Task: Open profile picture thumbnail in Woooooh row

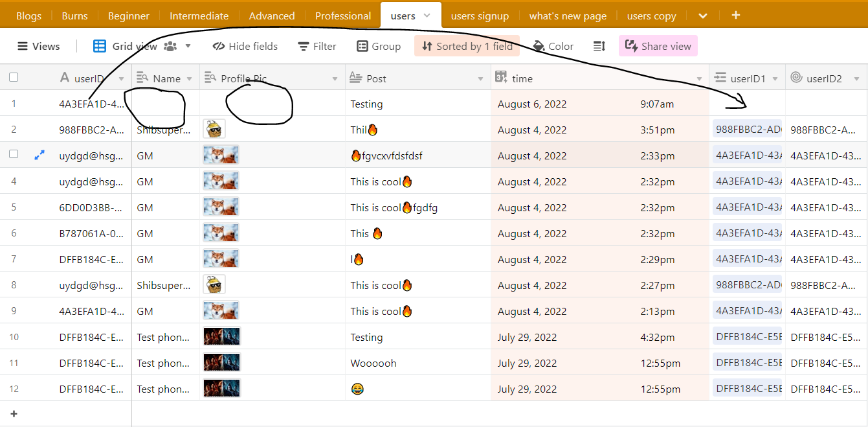Action: click(x=222, y=363)
